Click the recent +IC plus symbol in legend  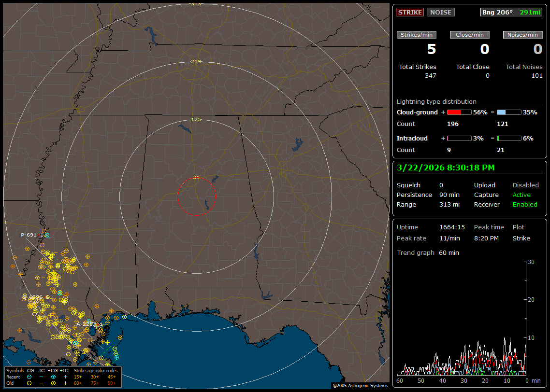coord(65,377)
